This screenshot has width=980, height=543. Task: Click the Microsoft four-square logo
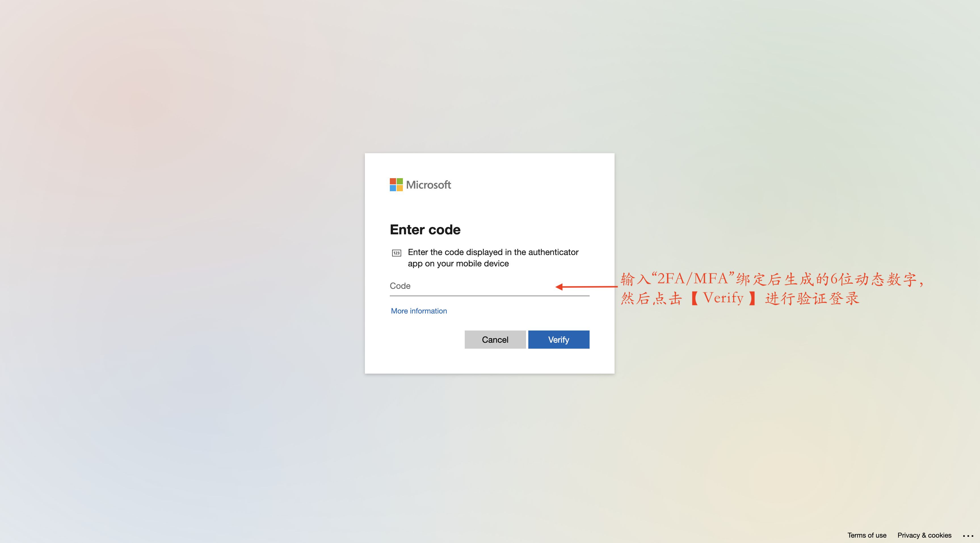point(396,185)
